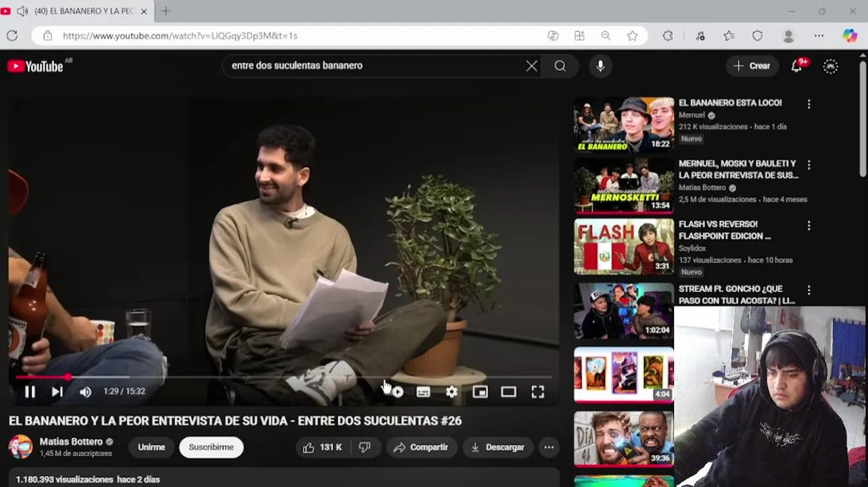Open the Matias Bottero channel avatar
The height and width of the screenshot is (487, 868).
click(20, 447)
